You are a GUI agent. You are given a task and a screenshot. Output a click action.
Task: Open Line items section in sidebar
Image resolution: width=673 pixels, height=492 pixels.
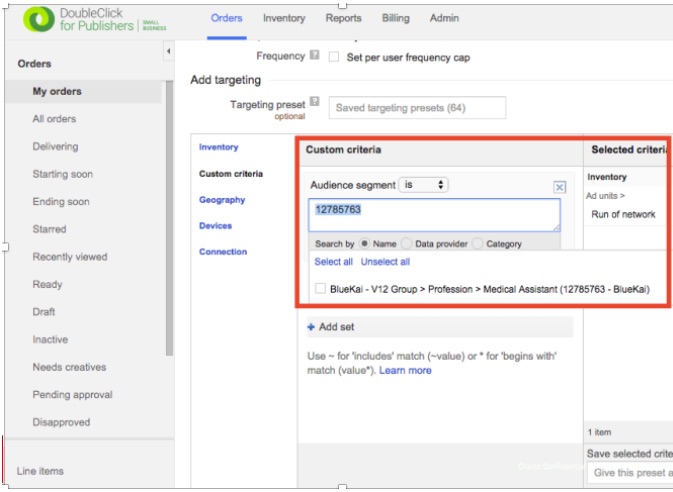(x=40, y=471)
